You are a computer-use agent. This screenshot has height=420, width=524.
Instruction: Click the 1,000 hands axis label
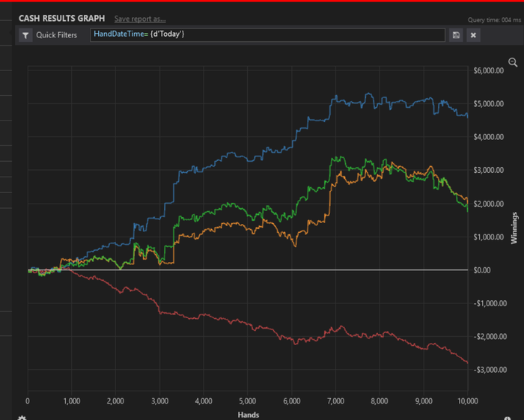[72, 401]
